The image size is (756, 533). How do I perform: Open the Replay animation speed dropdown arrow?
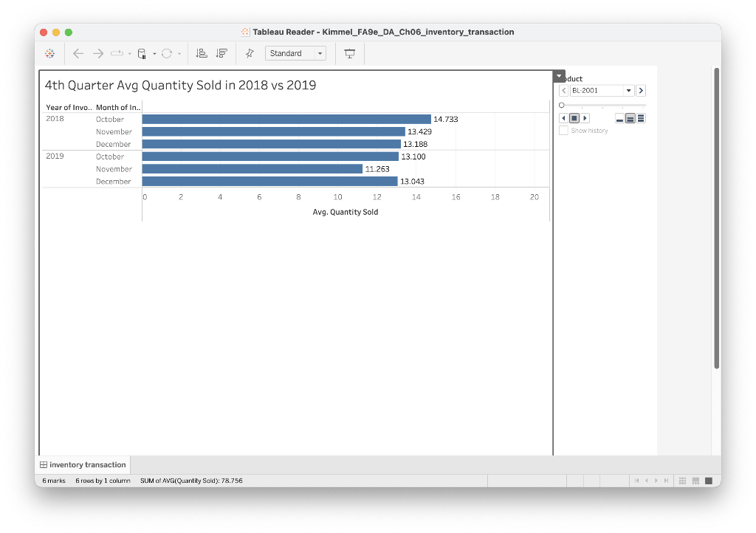130,54
